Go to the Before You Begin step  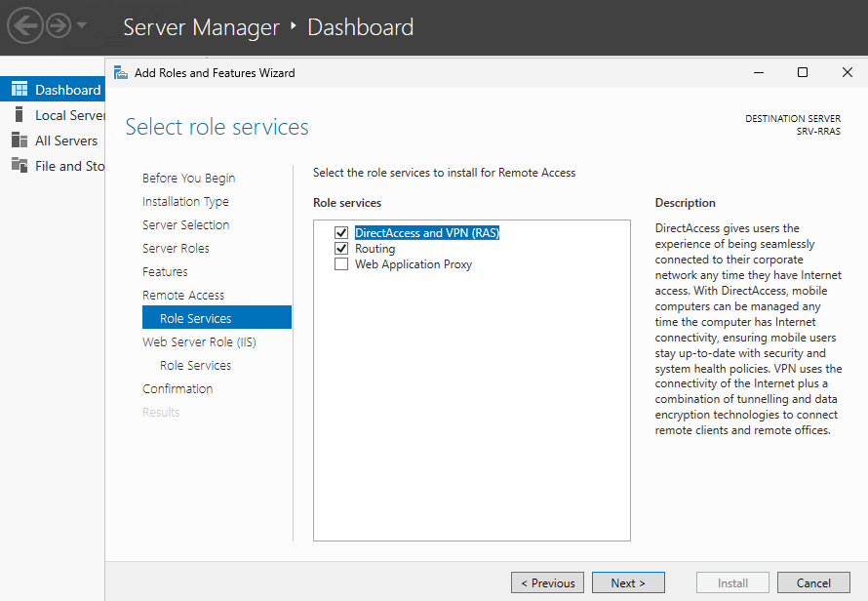click(188, 179)
